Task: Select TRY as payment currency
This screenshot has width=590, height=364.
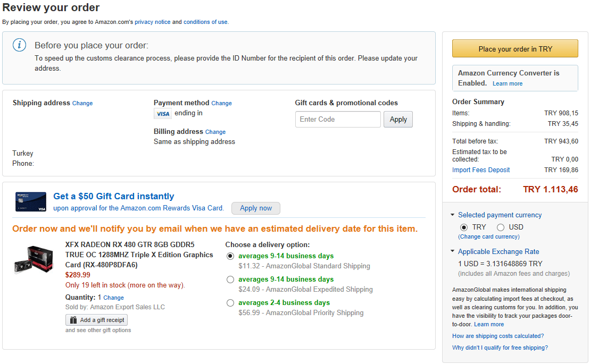Action: (464, 227)
